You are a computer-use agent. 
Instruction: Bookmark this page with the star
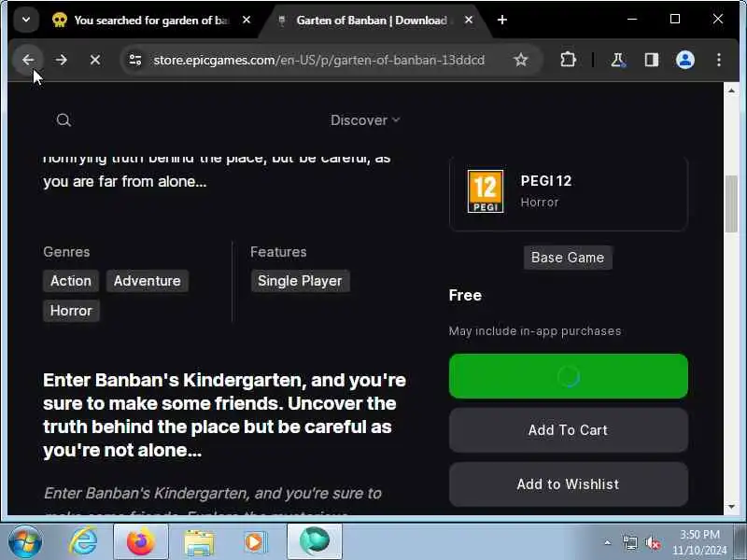click(521, 60)
